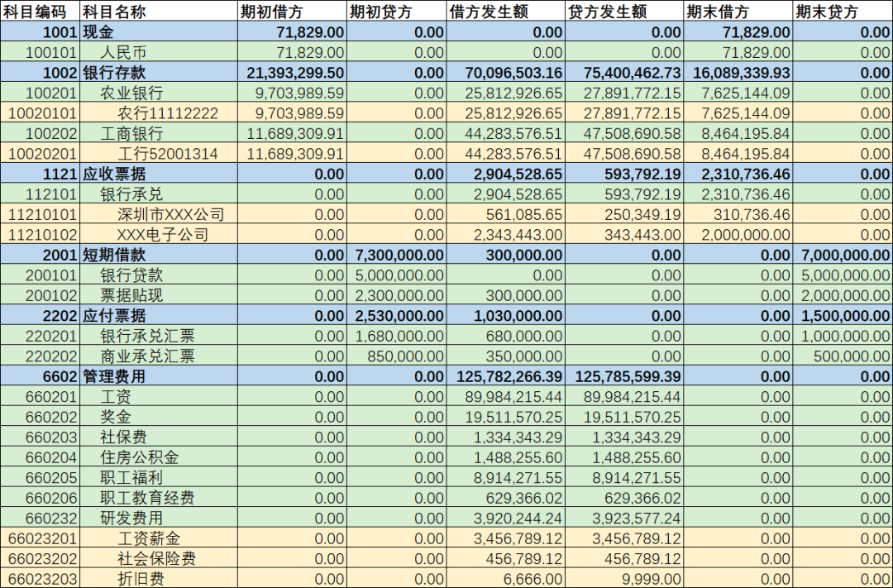The image size is (893, 588).
Task: Click the 贷方发生额 column header
Action: (x=624, y=12)
